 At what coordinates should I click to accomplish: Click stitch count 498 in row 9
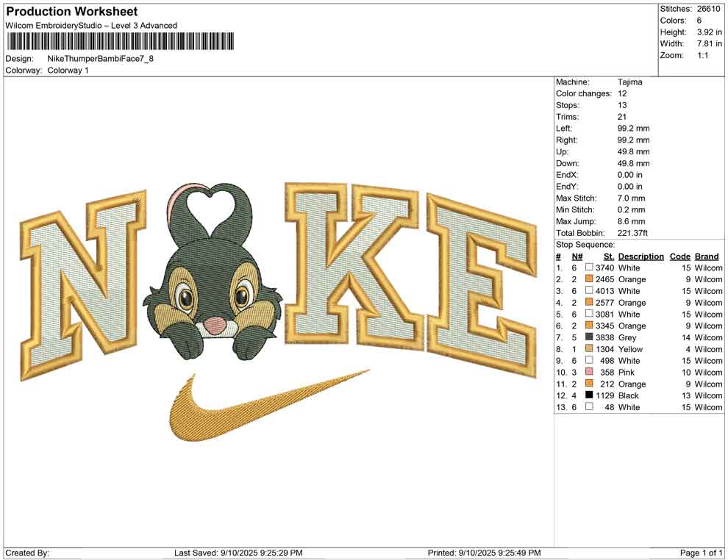click(607, 361)
